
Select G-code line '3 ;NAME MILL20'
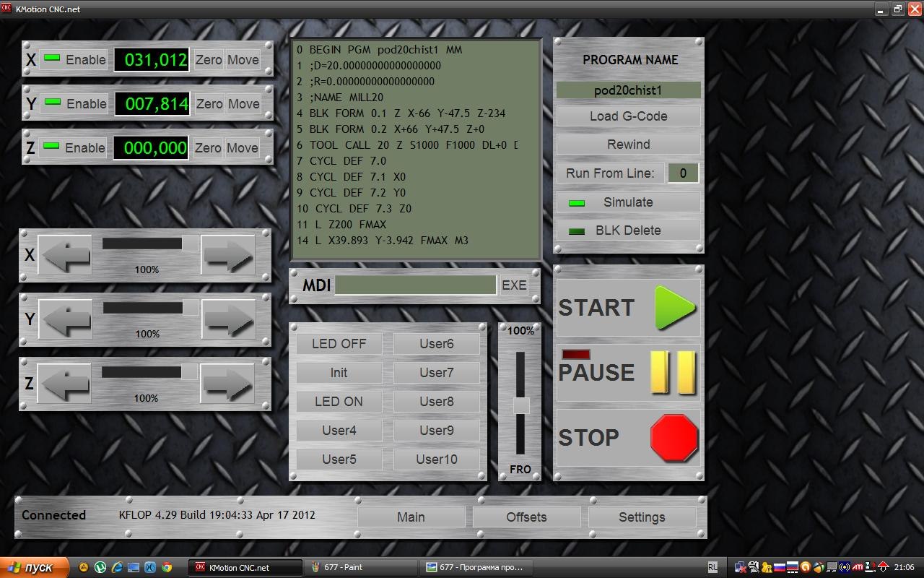click(339, 98)
